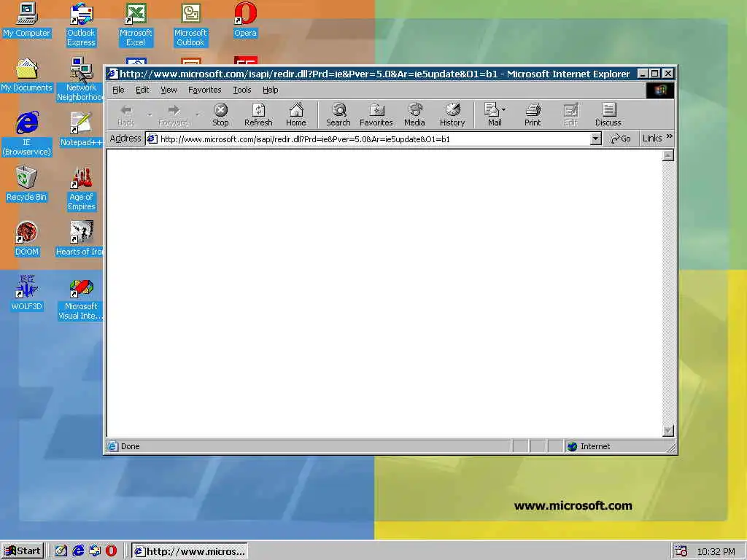Select the Outlook Express desktop icon
The image size is (747, 560).
click(x=81, y=25)
